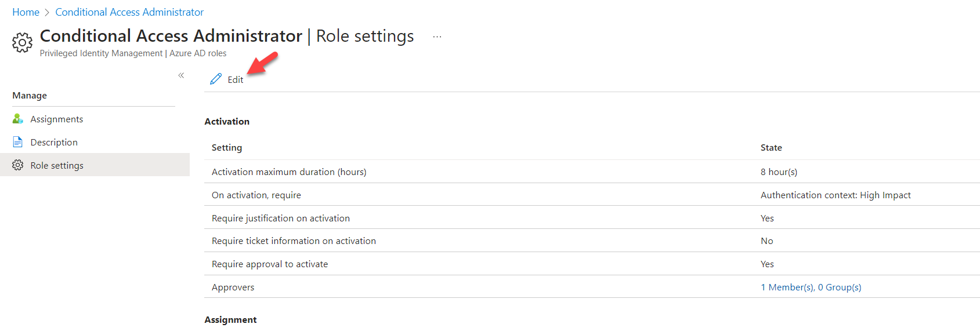Collapse the sidebar with double chevron
980x335 pixels.
click(x=181, y=75)
